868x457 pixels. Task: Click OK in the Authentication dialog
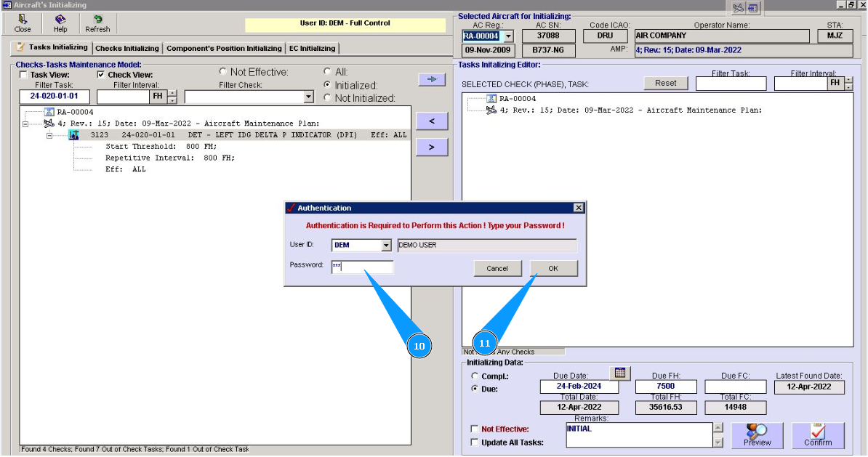553,268
